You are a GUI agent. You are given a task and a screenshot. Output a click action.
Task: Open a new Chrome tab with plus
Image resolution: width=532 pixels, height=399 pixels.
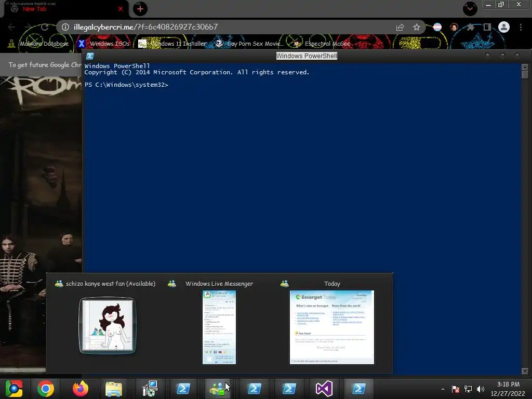pos(140,9)
